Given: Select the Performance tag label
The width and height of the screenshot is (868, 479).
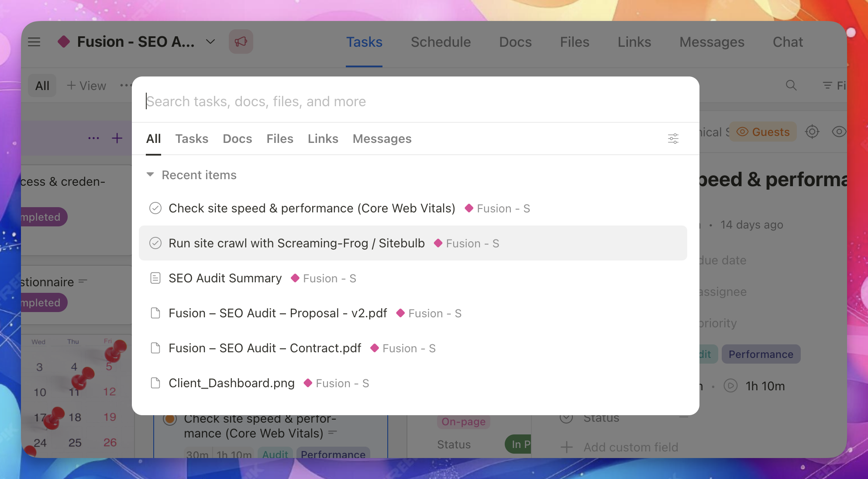Looking at the screenshot, I should (x=761, y=354).
